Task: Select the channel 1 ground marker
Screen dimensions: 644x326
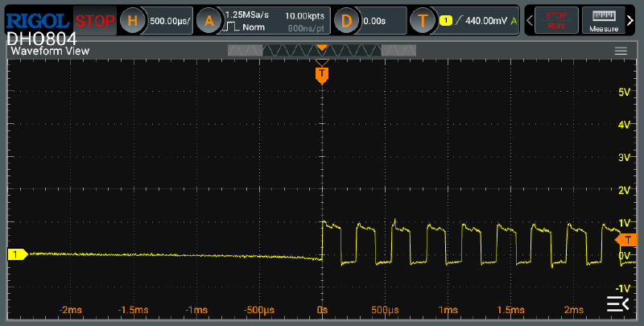Action: click(x=16, y=254)
